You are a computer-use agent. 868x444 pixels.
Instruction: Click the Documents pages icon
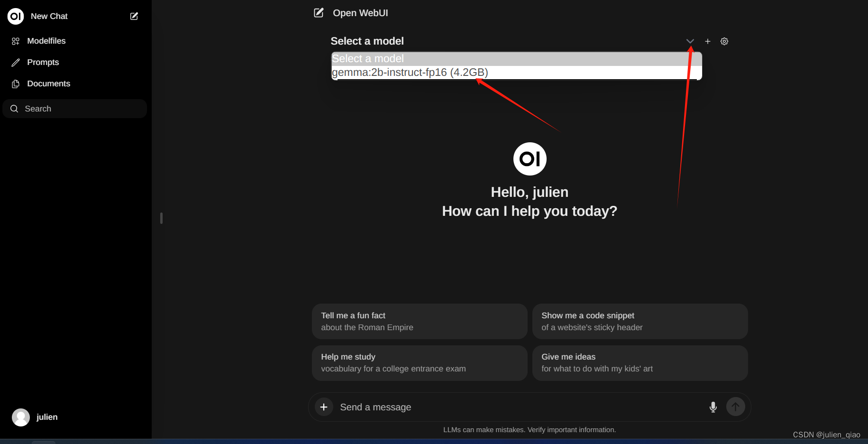click(16, 84)
